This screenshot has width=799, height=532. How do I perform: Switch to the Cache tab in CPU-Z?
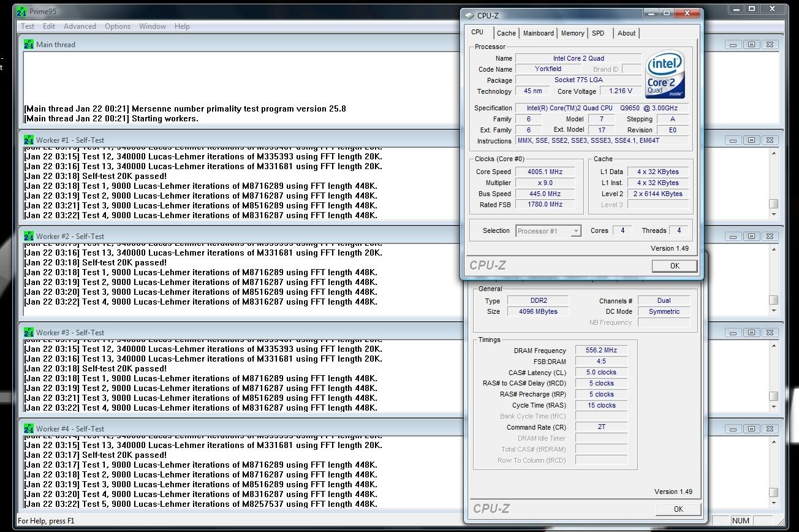point(506,33)
